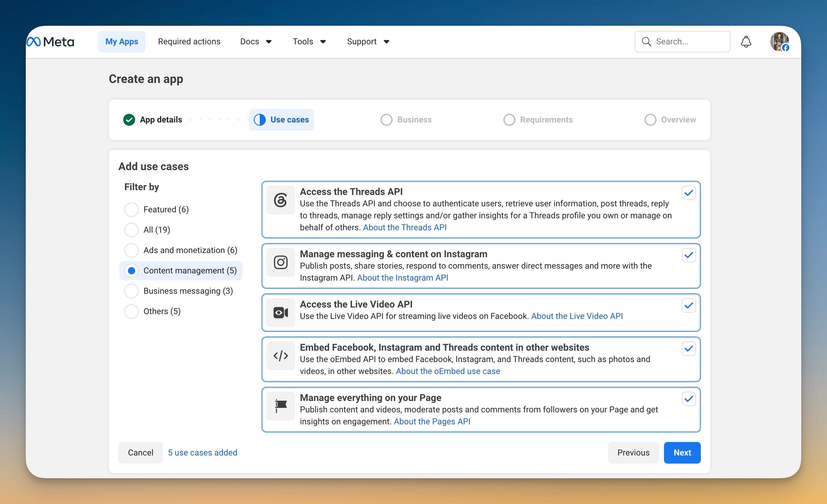Go to the App details step
The height and width of the screenshot is (504, 827).
[161, 120]
